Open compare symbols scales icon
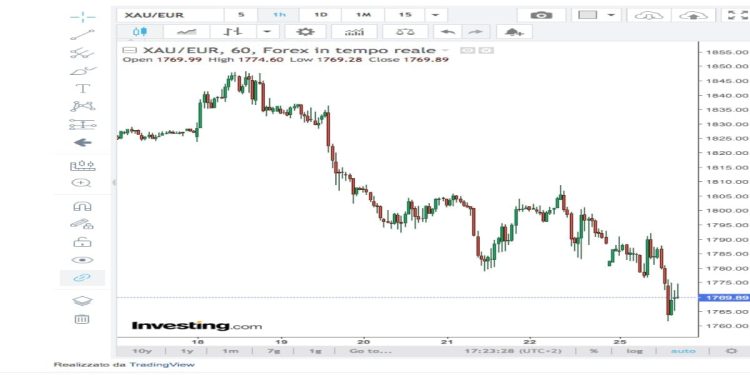Image resolution: width=750 pixels, height=375 pixels. 405,32
